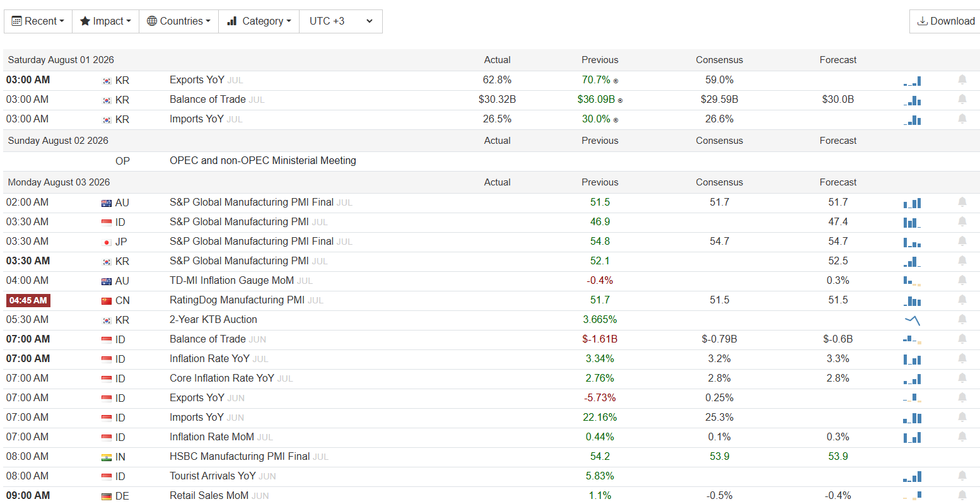Open the Countries filter menu
This screenshot has height=504, width=980.
(179, 21)
